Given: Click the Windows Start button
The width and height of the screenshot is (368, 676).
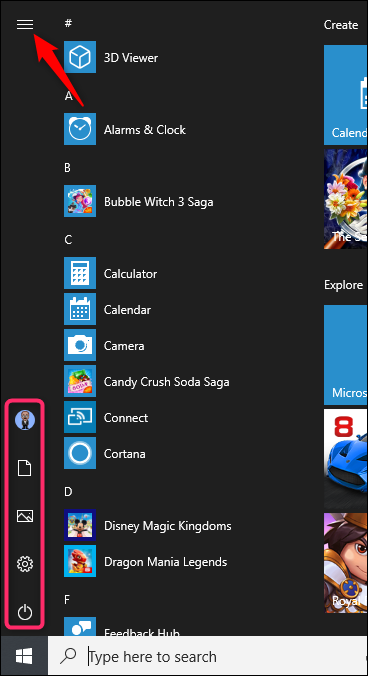Looking at the screenshot, I should tap(24, 656).
